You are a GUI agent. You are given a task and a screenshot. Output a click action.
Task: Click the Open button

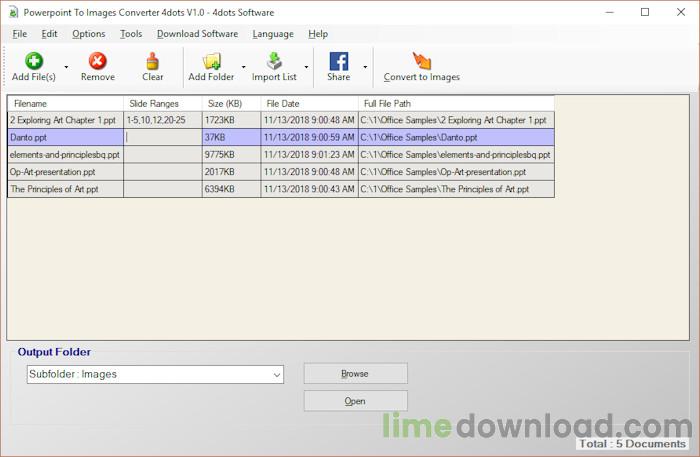pyautogui.click(x=355, y=401)
